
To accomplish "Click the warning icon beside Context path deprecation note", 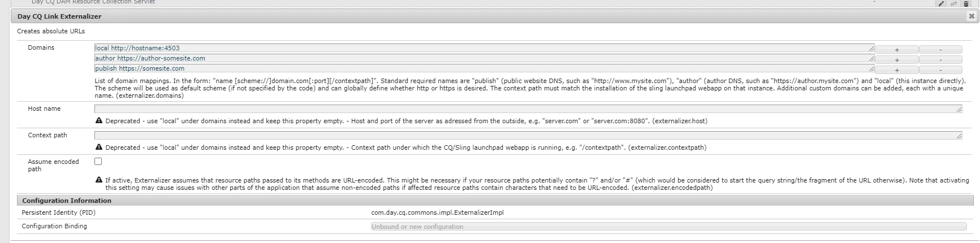I will [x=99, y=147].
